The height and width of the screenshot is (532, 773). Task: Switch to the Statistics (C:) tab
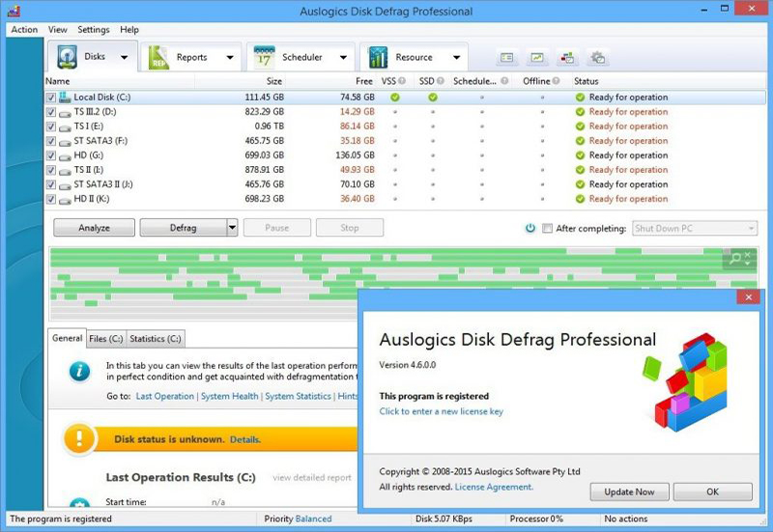pyautogui.click(x=156, y=338)
